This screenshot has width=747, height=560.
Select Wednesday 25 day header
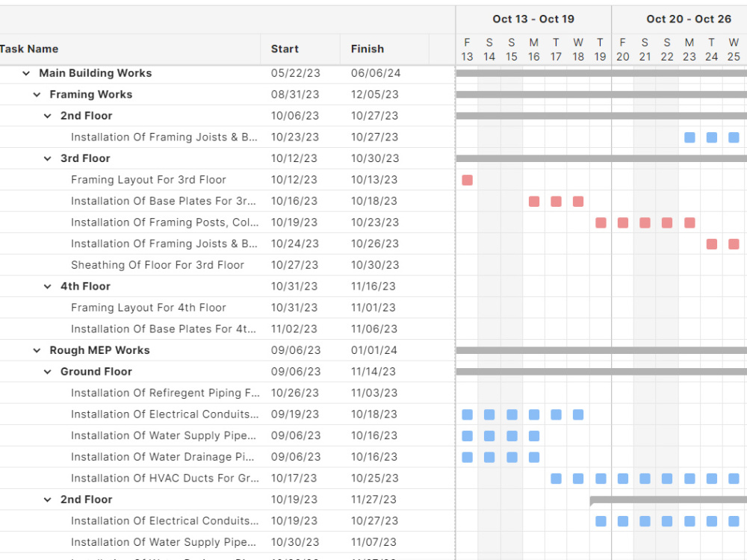click(x=734, y=49)
